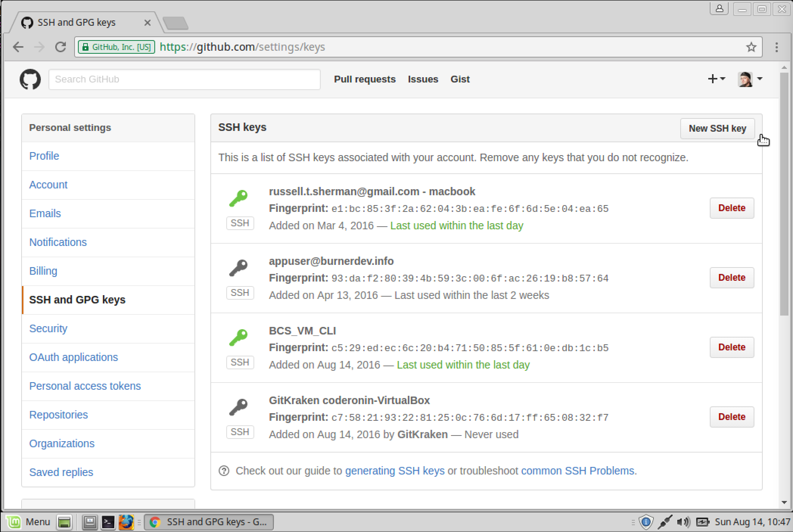Click the browser address bar URL
Screen dimensions: 793x532
[242, 47]
